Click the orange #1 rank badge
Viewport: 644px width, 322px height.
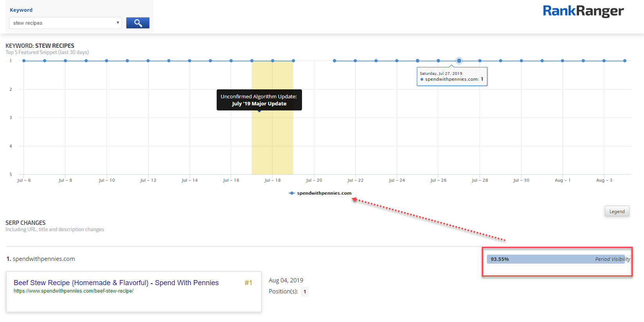[248, 283]
